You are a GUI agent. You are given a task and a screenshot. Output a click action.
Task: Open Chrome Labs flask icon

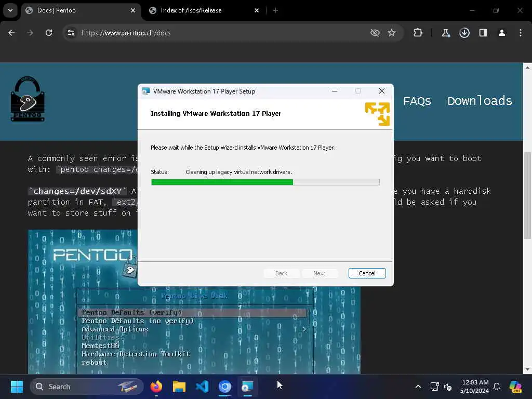click(x=445, y=33)
